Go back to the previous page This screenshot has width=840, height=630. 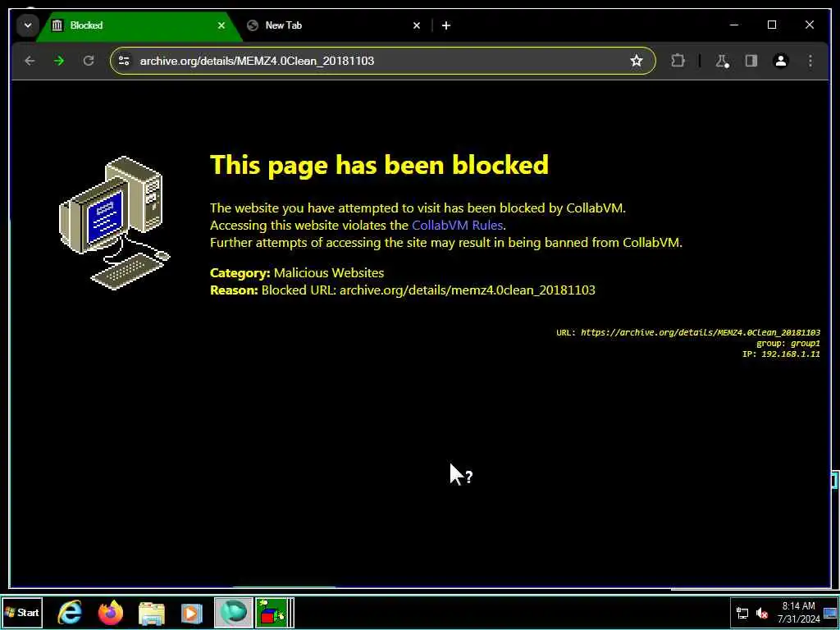pyautogui.click(x=30, y=61)
